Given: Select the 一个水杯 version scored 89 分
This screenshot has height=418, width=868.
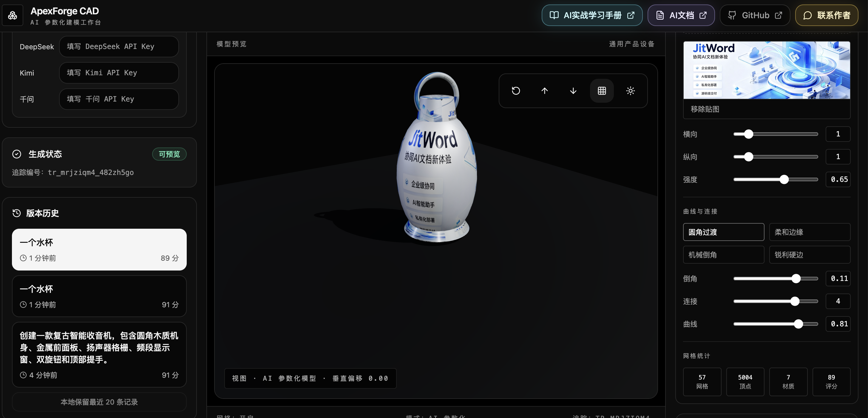Looking at the screenshot, I should [99, 250].
